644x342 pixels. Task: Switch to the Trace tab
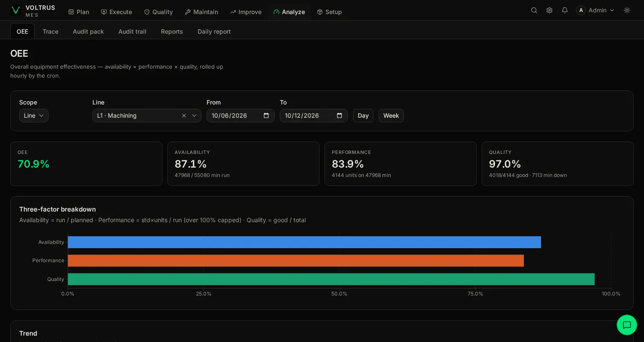(50, 32)
